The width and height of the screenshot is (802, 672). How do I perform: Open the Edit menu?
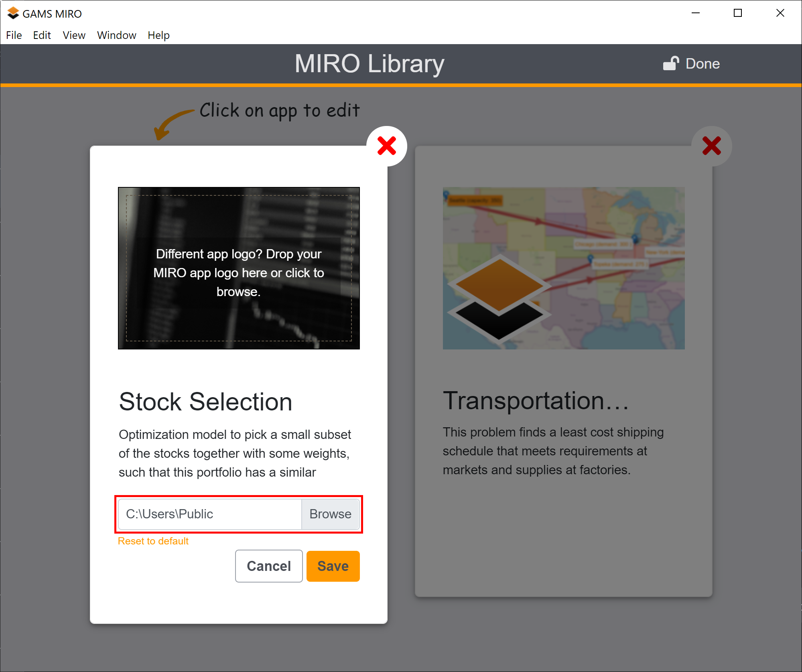[42, 35]
